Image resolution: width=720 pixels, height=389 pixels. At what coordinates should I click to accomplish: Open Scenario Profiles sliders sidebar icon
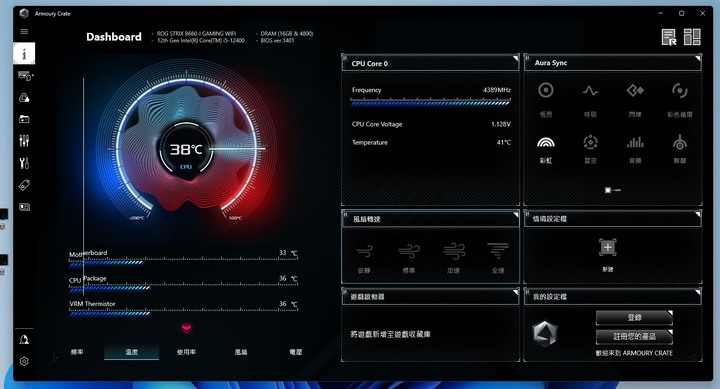[x=24, y=141]
